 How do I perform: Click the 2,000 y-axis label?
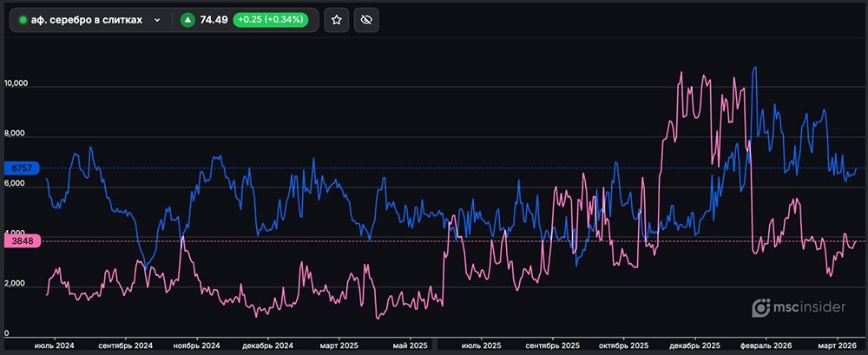coord(16,285)
